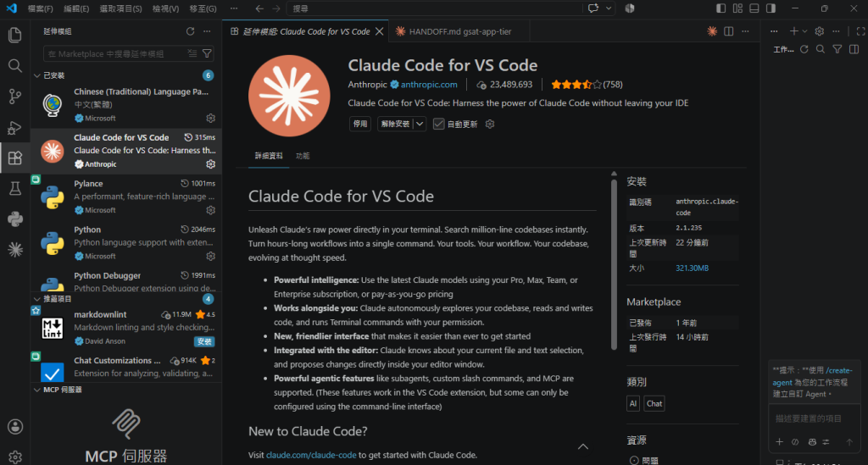Open editor more actions ellipsis
868x465 pixels.
click(746, 31)
